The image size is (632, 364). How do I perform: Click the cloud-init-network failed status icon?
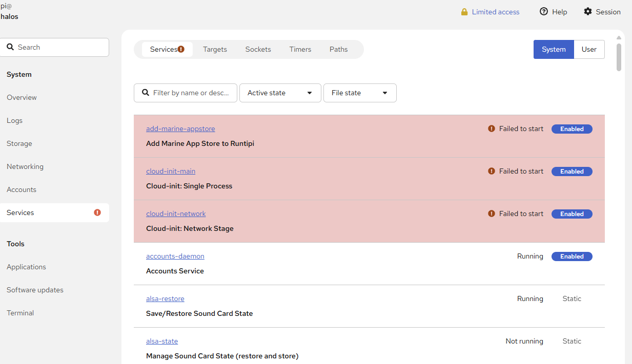492,214
